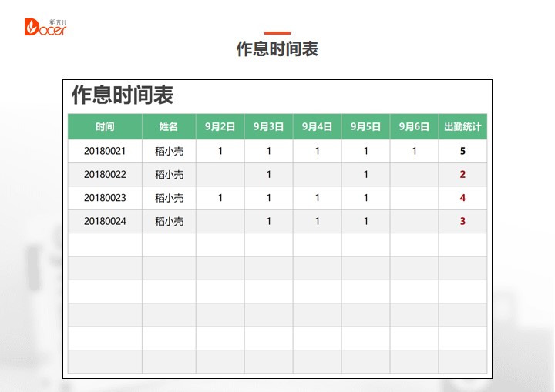Click the 20180024 cell
The height and width of the screenshot is (392, 555).
pos(105,222)
